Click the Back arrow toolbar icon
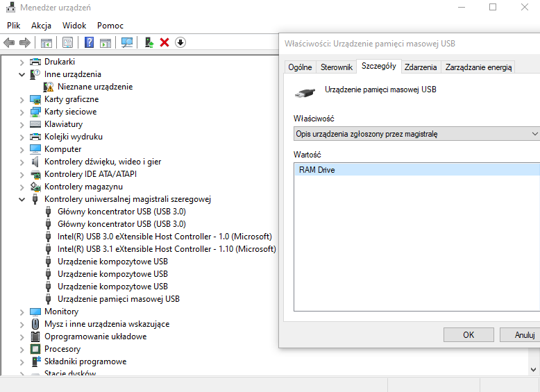Image resolution: width=540 pixels, height=392 pixels. [x=9, y=43]
